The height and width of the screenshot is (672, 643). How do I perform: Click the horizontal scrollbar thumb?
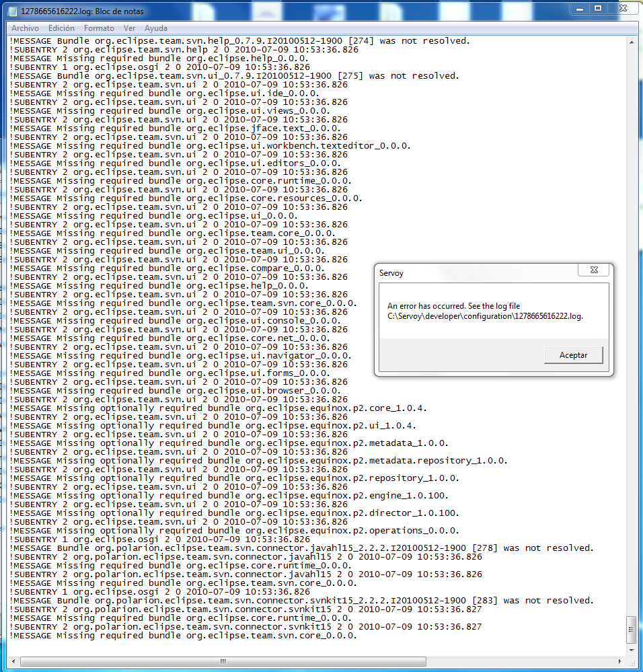(223, 661)
